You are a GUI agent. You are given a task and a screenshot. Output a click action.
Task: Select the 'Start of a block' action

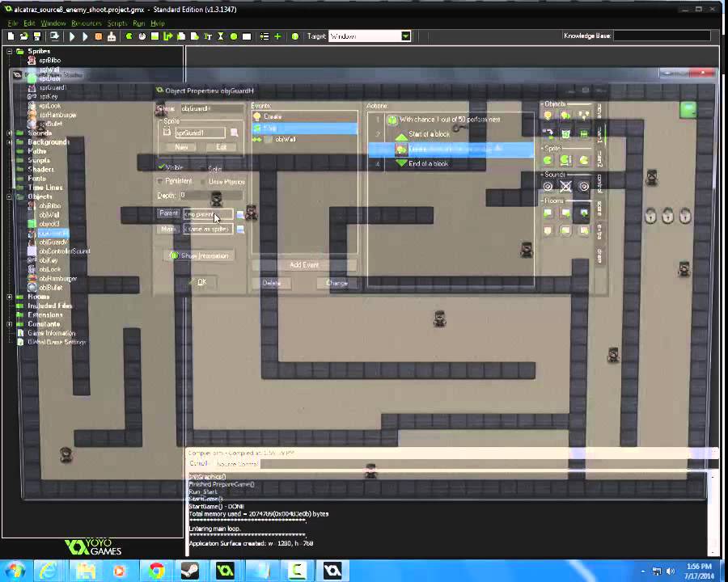click(x=429, y=134)
